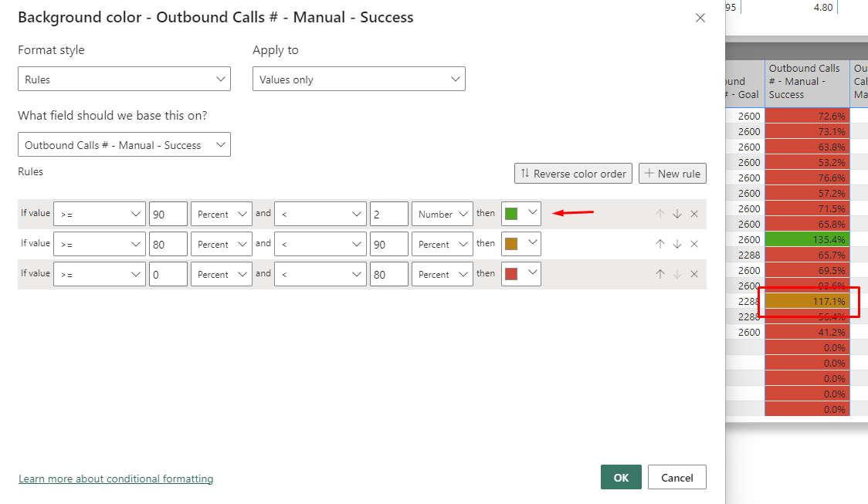Screen dimensions: 868x504
Task: Open second rule's first Percent dropdown
Action: click(x=222, y=244)
